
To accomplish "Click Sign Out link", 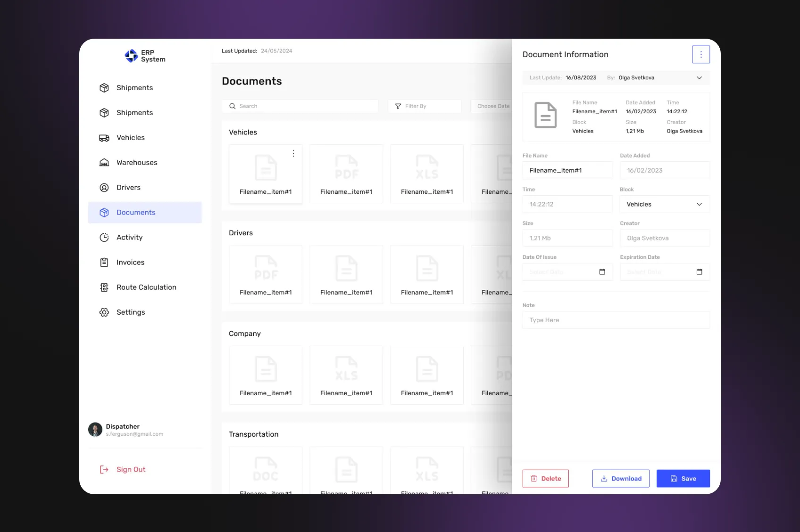I will tap(131, 470).
